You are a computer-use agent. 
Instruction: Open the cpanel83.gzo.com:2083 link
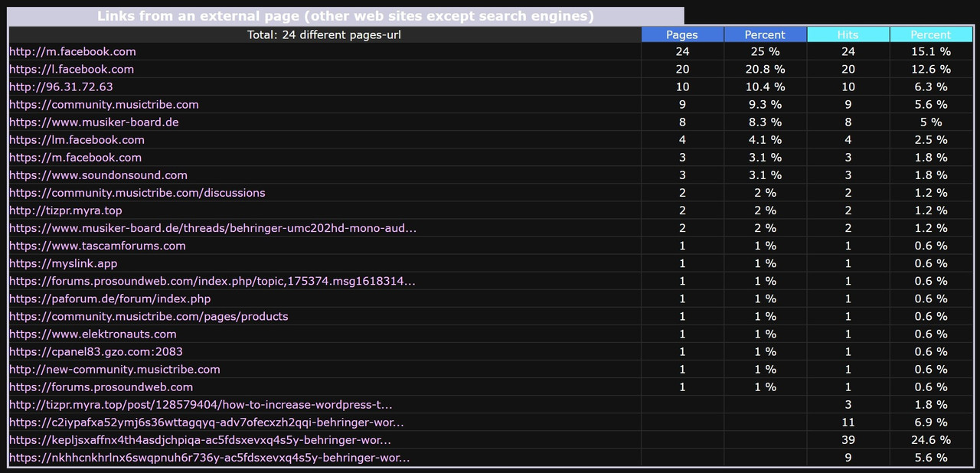tap(96, 351)
